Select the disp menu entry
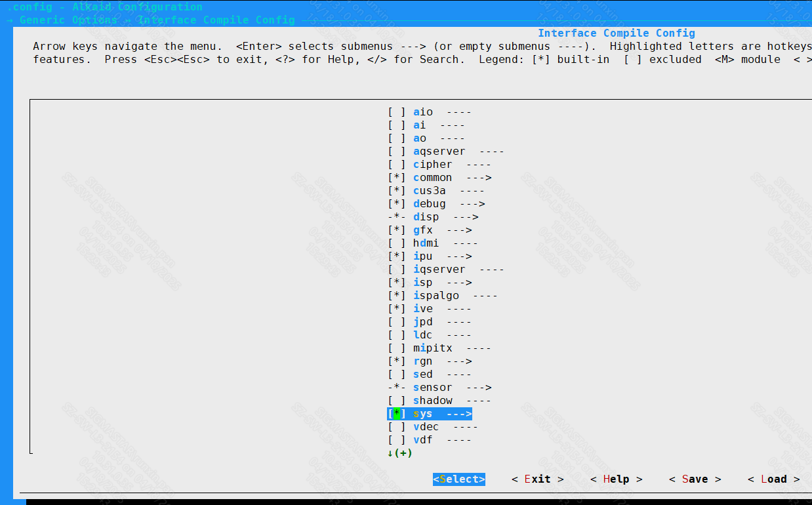Image resolution: width=812 pixels, height=505 pixels. click(x=426, y=217)
